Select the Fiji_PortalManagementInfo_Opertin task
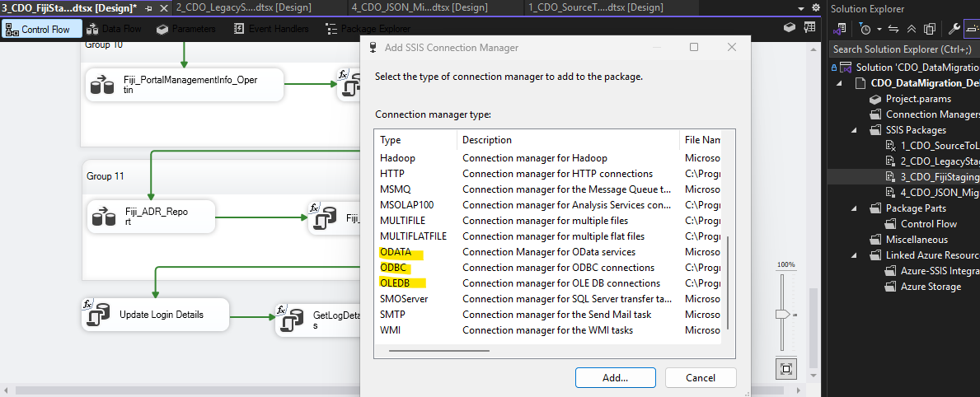 (185, 85)
